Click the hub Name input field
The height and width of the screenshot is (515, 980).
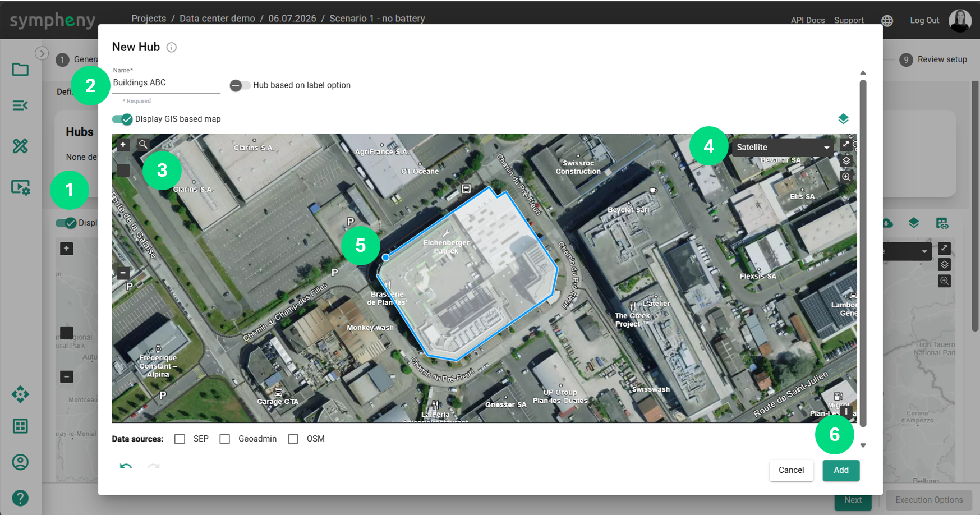(166, 83)
